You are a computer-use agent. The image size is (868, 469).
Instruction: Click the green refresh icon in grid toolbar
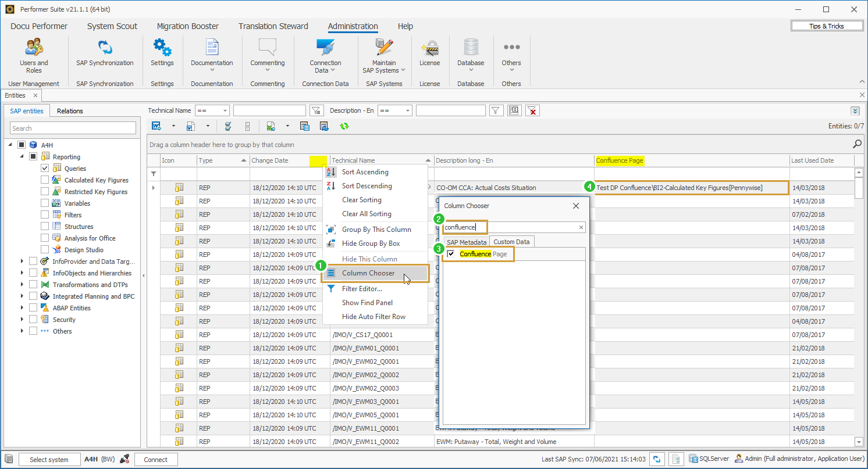[x=344, y=126]
